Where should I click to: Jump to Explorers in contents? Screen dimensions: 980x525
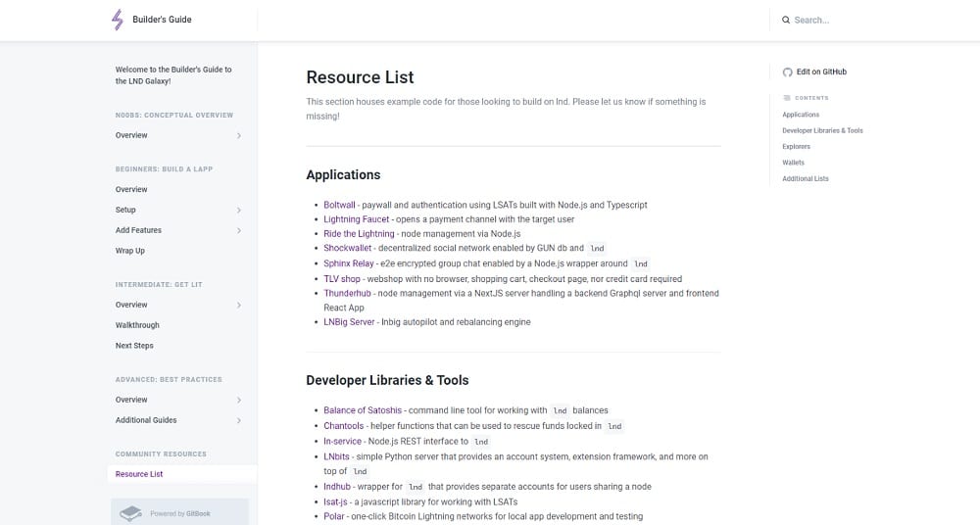(x=796, y=146)
